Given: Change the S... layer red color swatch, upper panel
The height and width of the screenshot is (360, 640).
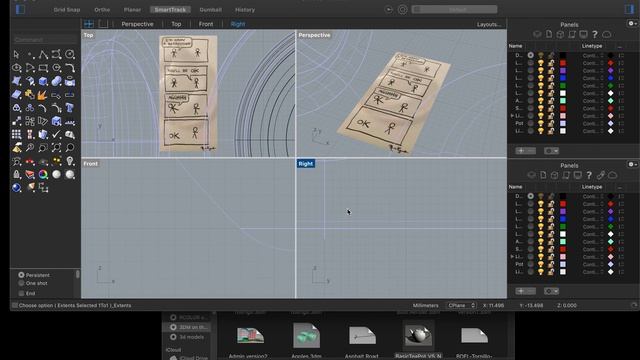Looking at the screenshot, I should click(563, 108).
